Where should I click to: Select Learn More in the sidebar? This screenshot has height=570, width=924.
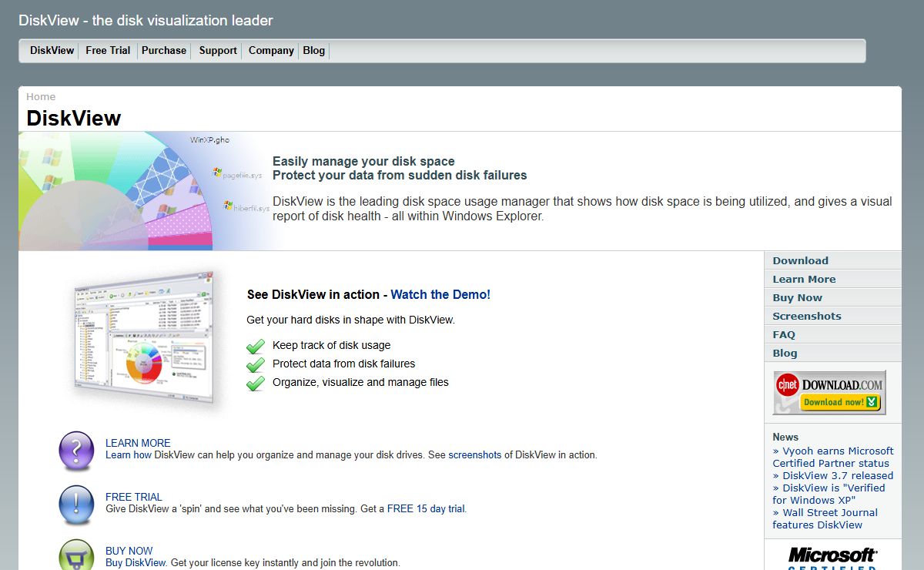coord(832,279)
